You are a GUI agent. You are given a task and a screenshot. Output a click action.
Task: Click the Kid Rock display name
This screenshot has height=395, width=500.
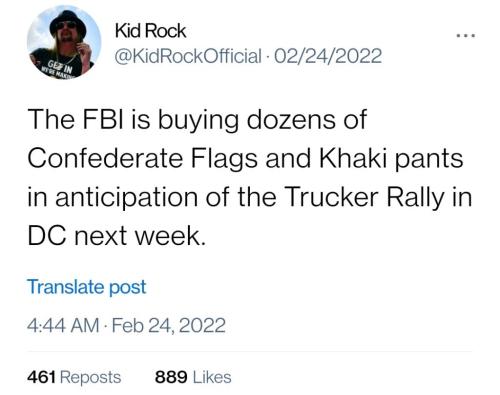point(150,31)
